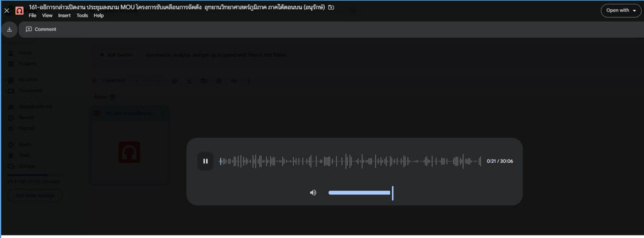This screenshot has height=238, width=644.
Task: Download the audio file
Action: pos(10,29)
